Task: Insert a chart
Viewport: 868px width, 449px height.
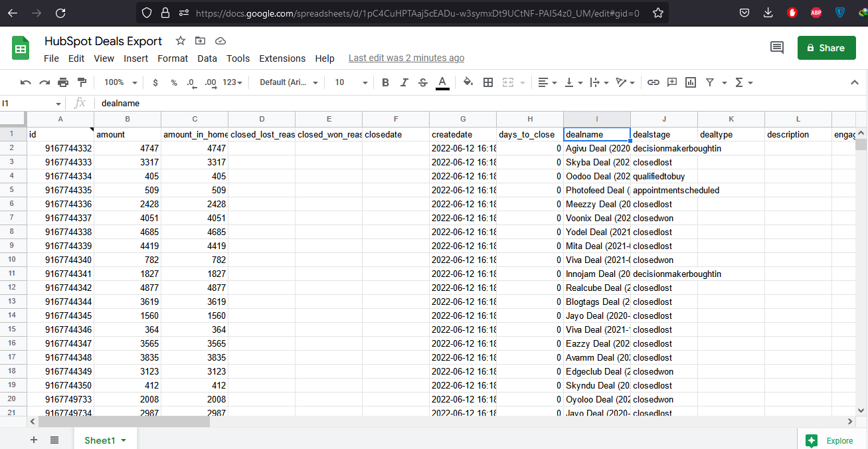Action: pyautogui.click(x=690, y=82)
